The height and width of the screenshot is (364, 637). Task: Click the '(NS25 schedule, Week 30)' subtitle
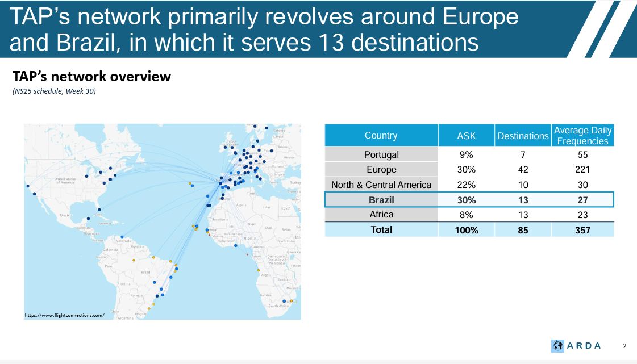(55, 91)
